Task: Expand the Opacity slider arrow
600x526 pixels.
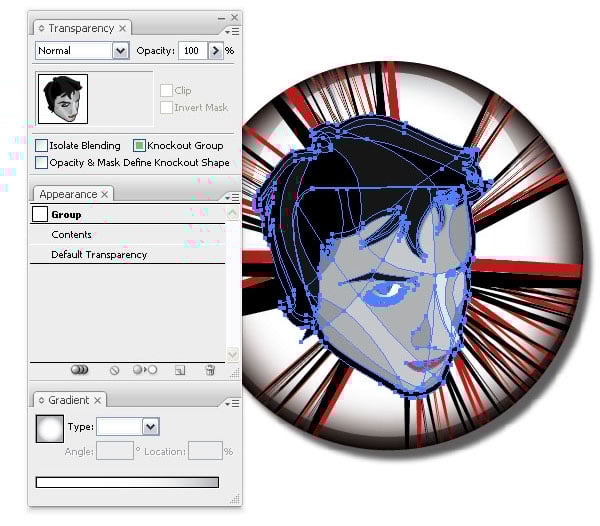Action: click(214, 51)
